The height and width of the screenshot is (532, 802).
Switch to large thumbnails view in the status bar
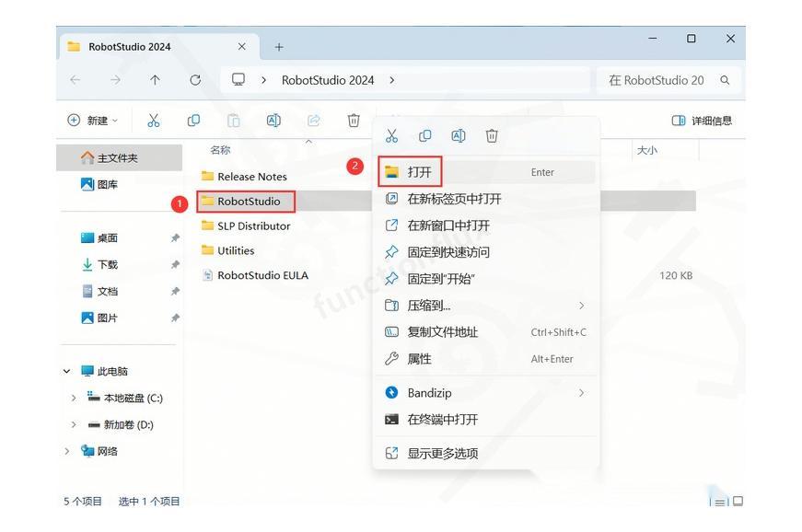click(738, 501)
